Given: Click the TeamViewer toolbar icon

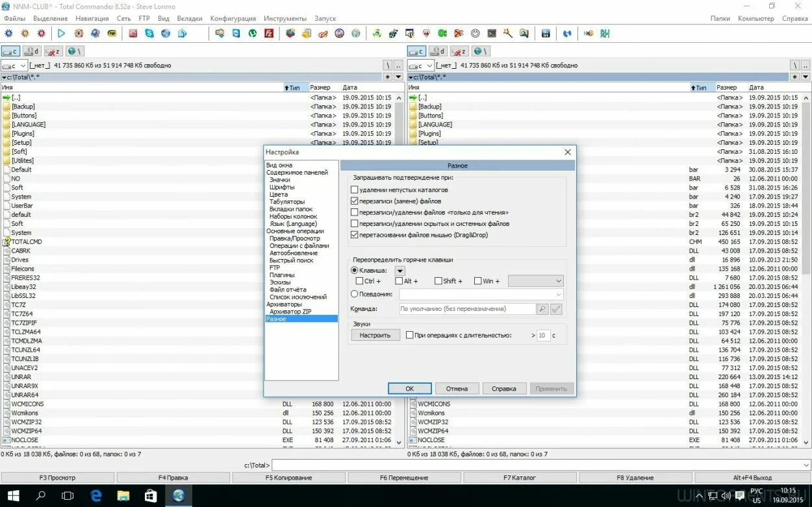Looking at the screenshot, I should (236, 33).
